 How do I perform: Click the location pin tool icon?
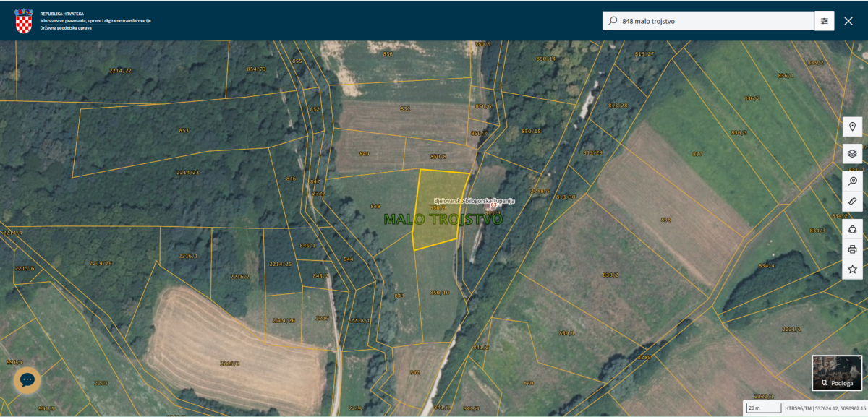point(852,126)
